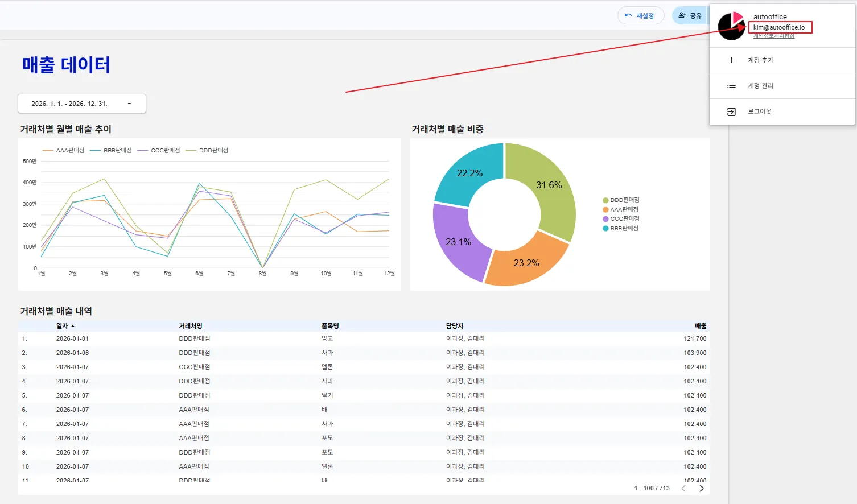Go to the next table page
Screen dimensions: 857x504
pyautogui.click(x=701, y=488)
